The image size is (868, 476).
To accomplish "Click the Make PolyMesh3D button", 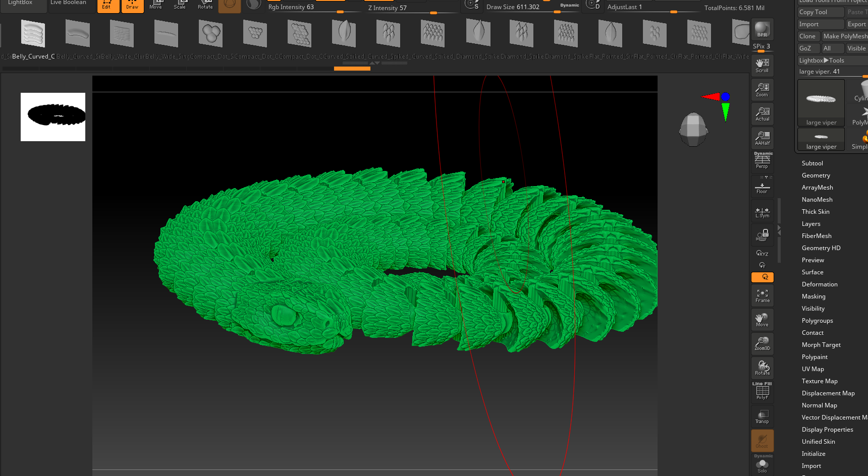I will [x=845, y=36].
